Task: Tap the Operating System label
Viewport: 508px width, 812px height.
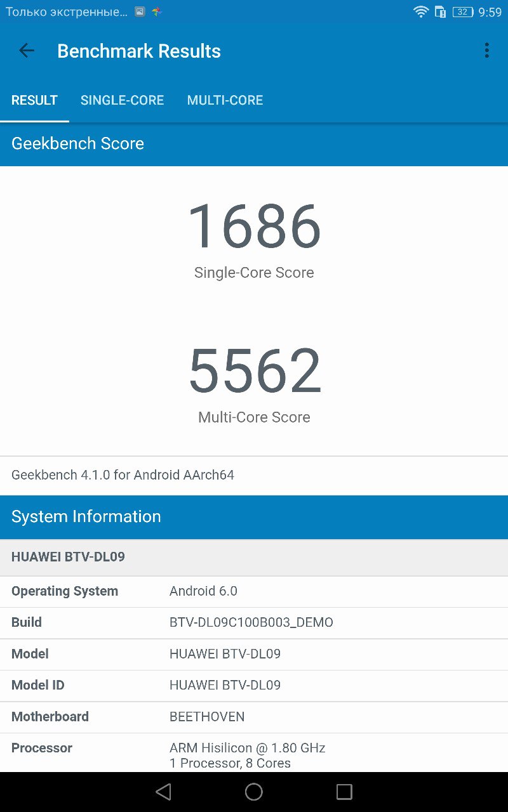Action: tap(65, 591)
